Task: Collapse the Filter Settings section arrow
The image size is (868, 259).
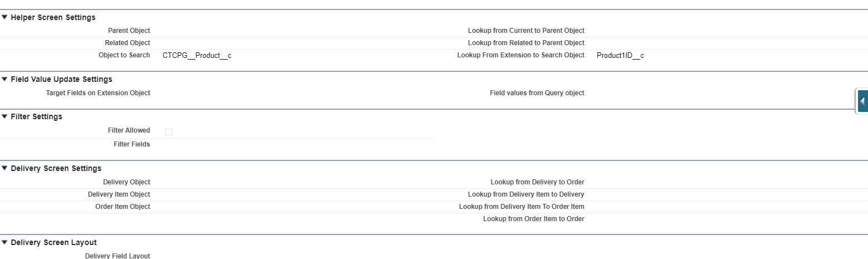Action: pos(4,116)
